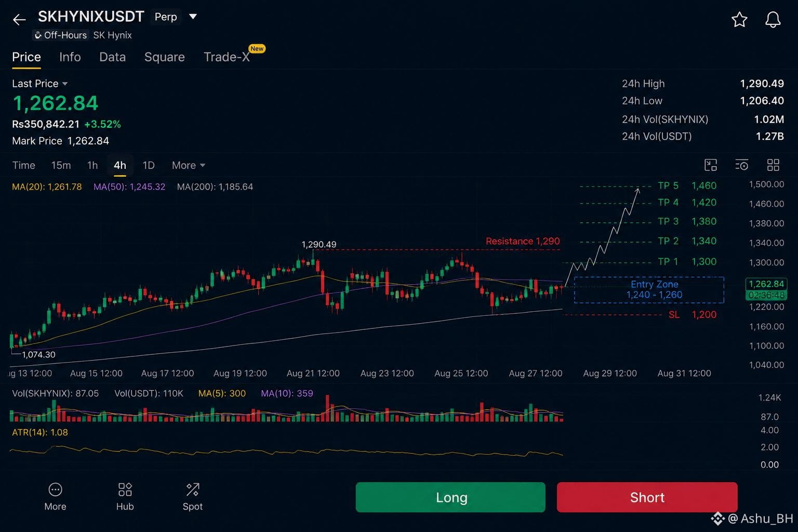Click the Mark Price 1,262.84 text
Screen dimensions: 798x532
point(60,141)
